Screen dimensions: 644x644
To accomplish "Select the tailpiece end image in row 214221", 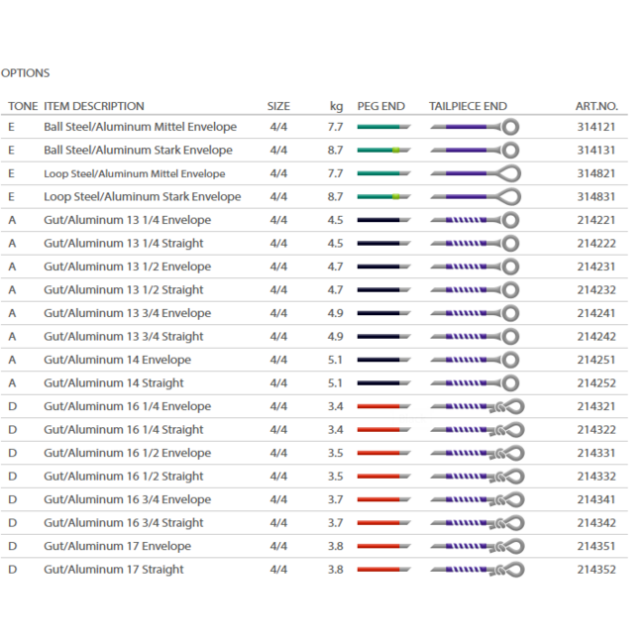I will [x=475, y=220].
